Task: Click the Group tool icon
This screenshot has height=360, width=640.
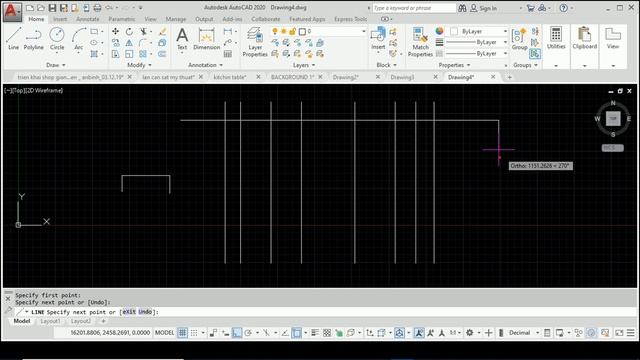Action: [519, 39]
